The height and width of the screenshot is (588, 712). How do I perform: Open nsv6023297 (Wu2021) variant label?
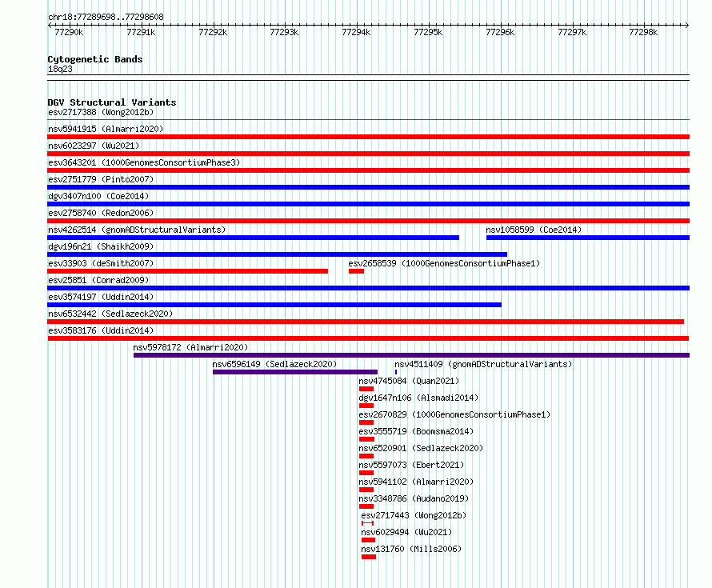94,146
